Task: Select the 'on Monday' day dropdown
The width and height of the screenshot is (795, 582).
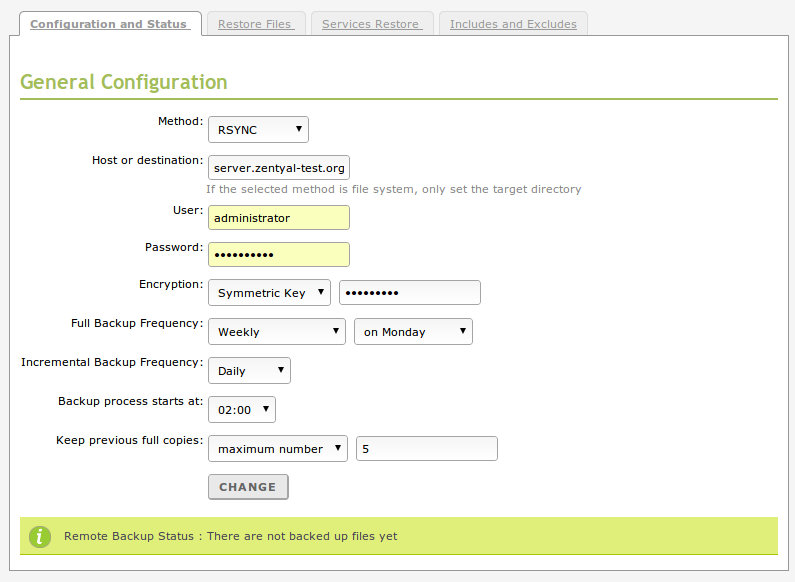Action: [413, 332]
